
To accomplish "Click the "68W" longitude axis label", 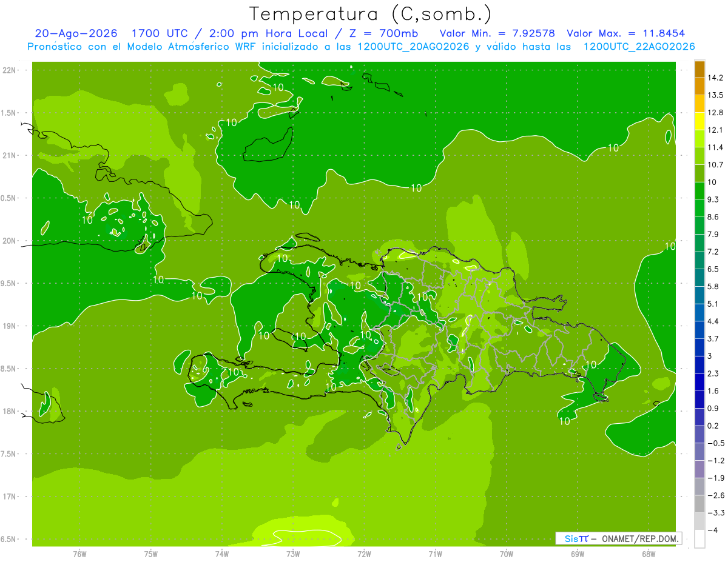I will click(649, 554).
